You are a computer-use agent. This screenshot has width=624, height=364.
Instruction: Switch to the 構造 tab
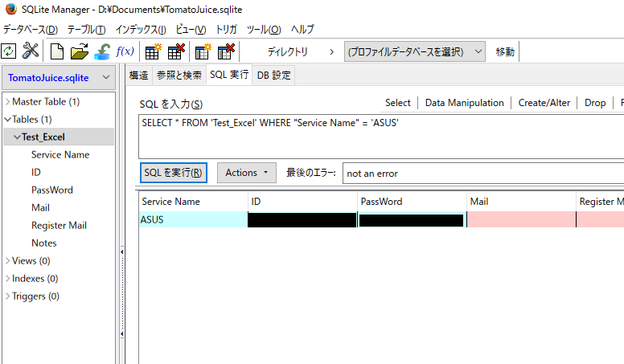(139, 76)
